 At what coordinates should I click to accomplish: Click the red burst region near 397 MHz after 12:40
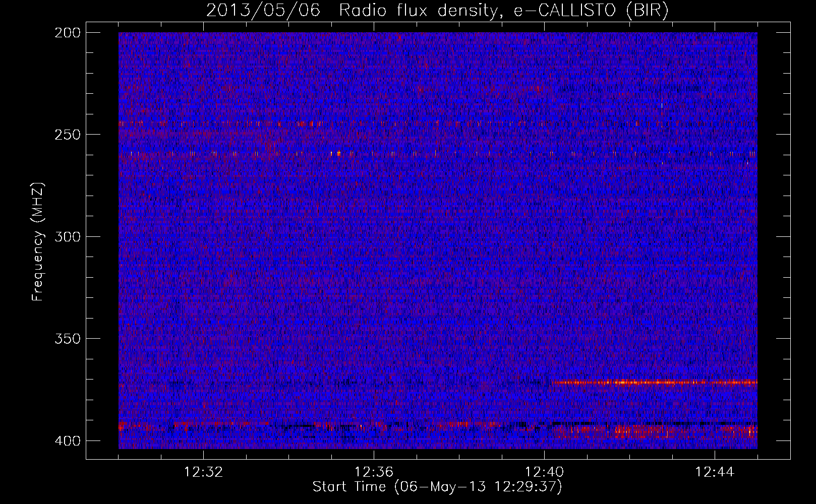tap(656, 431)
